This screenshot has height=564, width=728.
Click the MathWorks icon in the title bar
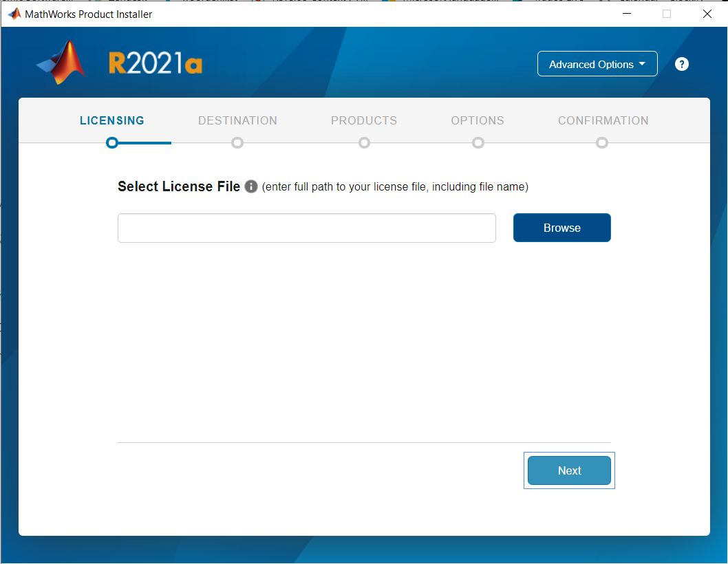click(14, 14)
